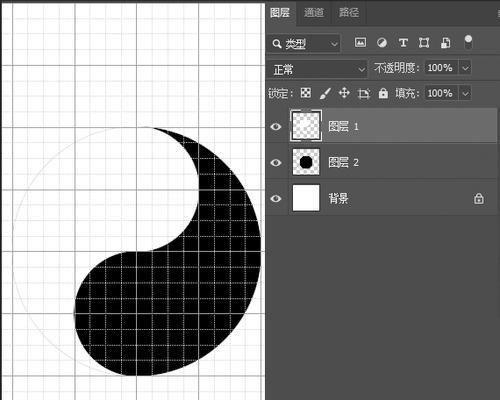Image resolution: width=500 pixels, height=400 pixels.
Task: Hide the 背景 layer eye icon
Action: click(276, 199)
